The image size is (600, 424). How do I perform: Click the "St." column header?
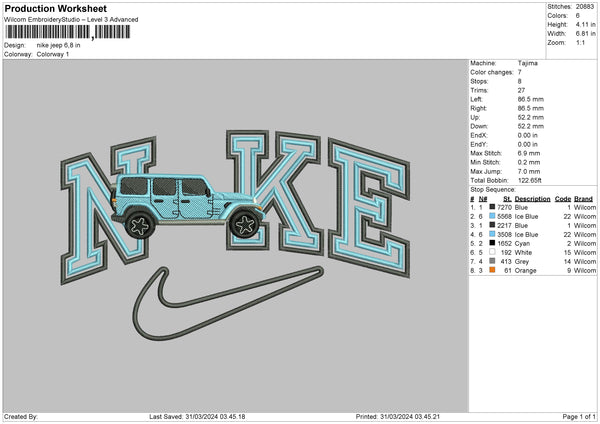click(x=507, y=199)
